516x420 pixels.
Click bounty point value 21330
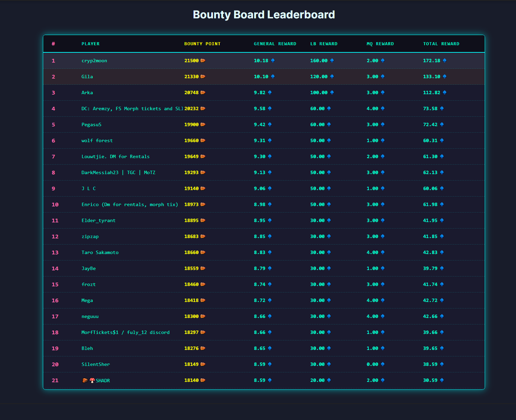191,77
